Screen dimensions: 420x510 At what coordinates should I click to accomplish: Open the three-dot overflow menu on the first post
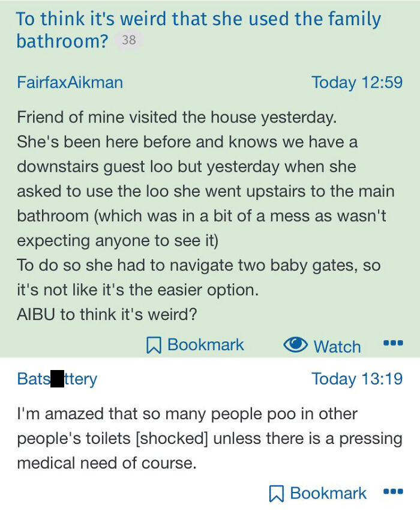pos(393,342)
